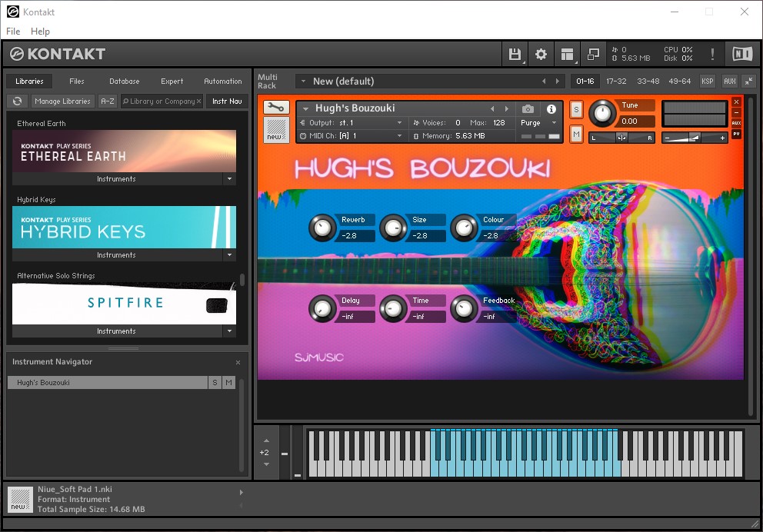Show rack page 49-64
The image size is (763, 532).
click(x=680, y=81)
